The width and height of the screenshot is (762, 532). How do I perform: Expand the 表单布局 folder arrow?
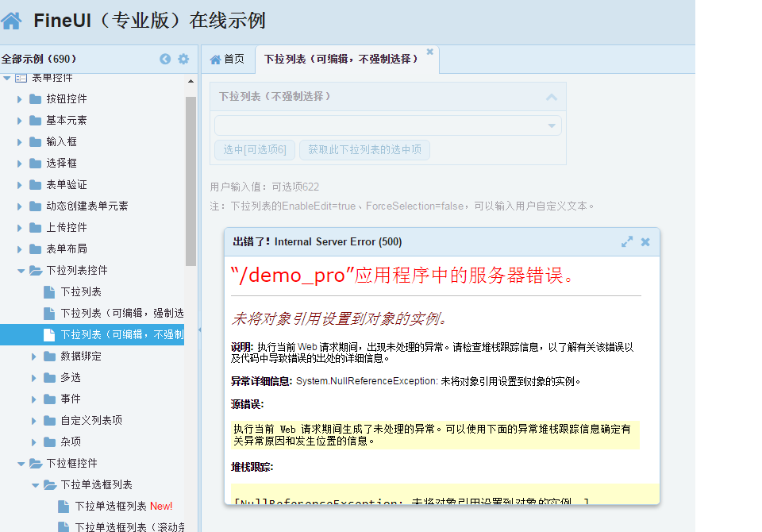click(19, 249)
